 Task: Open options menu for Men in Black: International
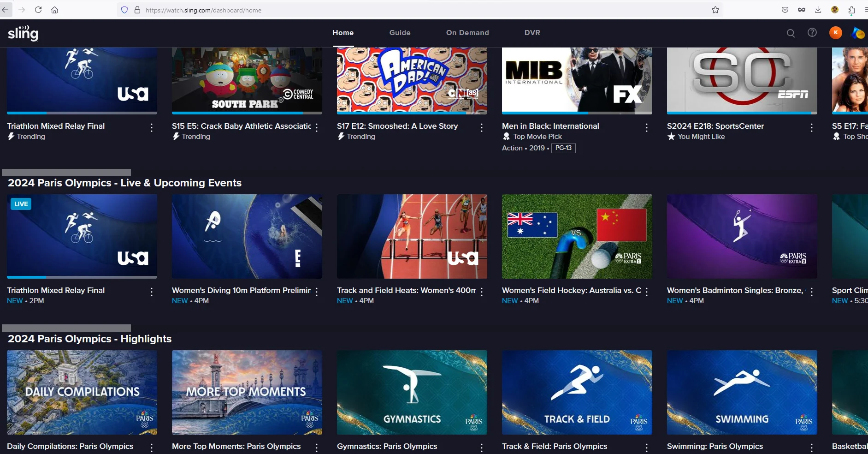647,128
